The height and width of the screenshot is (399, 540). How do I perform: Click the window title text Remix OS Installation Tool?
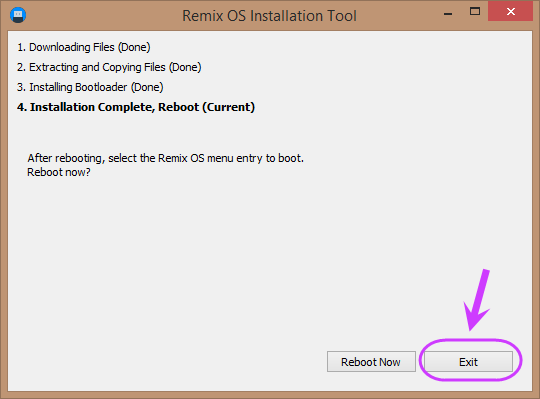click(269, 16)
